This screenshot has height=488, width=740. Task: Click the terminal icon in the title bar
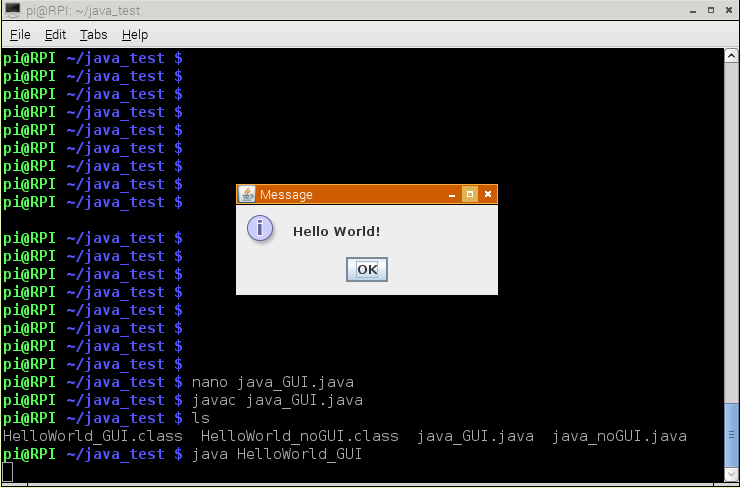[12, 10]
